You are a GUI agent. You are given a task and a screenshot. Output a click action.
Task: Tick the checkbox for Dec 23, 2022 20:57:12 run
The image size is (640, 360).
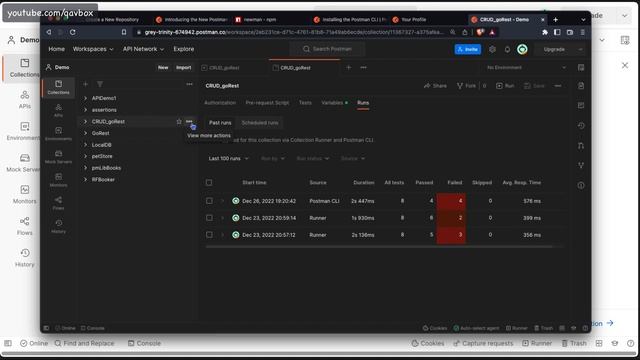tap(209, 235)
